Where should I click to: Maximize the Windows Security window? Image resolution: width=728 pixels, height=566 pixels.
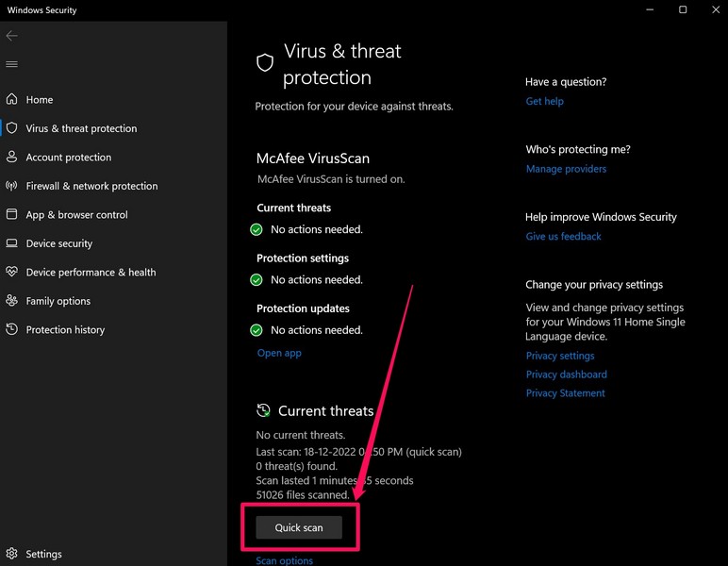[683, 10]
